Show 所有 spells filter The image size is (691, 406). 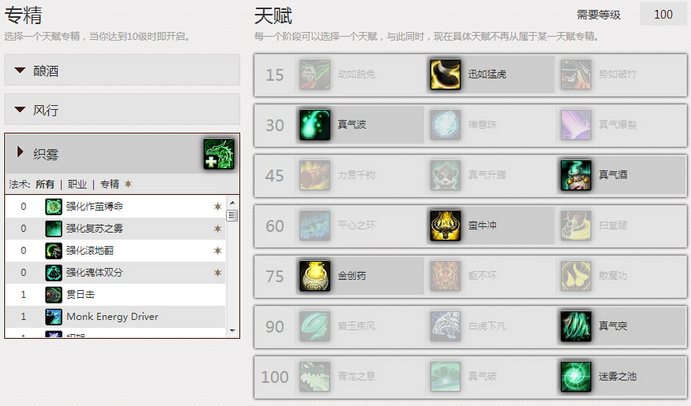45,184
